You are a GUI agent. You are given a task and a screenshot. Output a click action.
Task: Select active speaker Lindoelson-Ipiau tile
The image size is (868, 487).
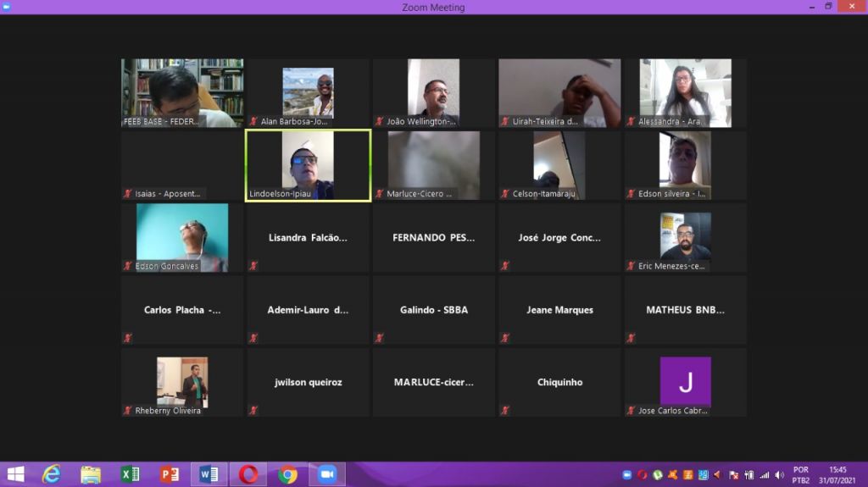[x=308, y=165]
